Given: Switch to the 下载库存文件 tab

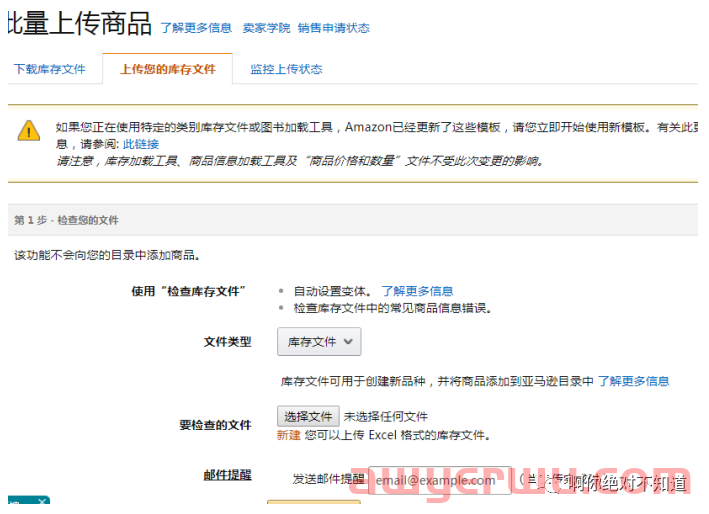Looking at the screenshot, I should click(50, 69).
